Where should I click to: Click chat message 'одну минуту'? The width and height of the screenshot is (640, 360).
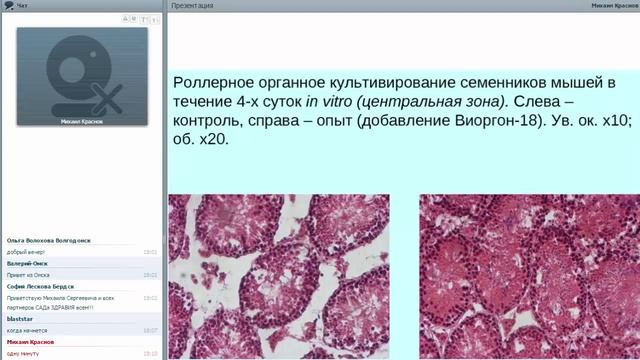[23, 353]
